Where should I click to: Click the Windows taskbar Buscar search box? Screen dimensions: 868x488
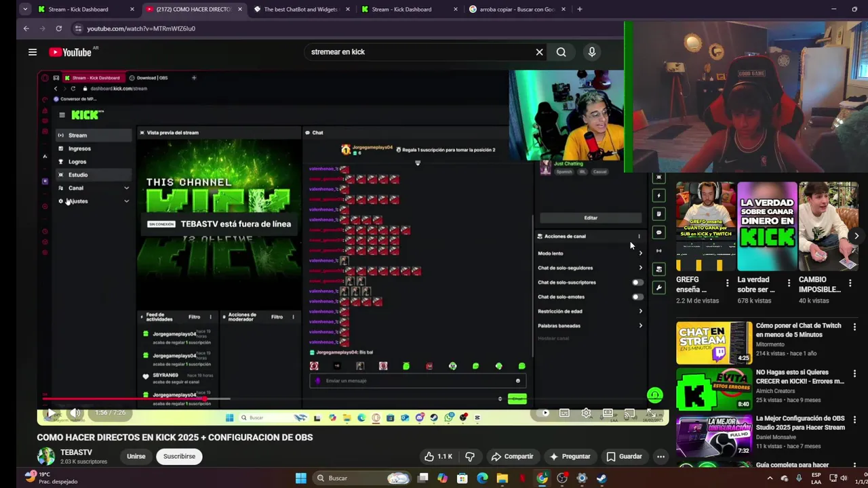pos(363,478)
